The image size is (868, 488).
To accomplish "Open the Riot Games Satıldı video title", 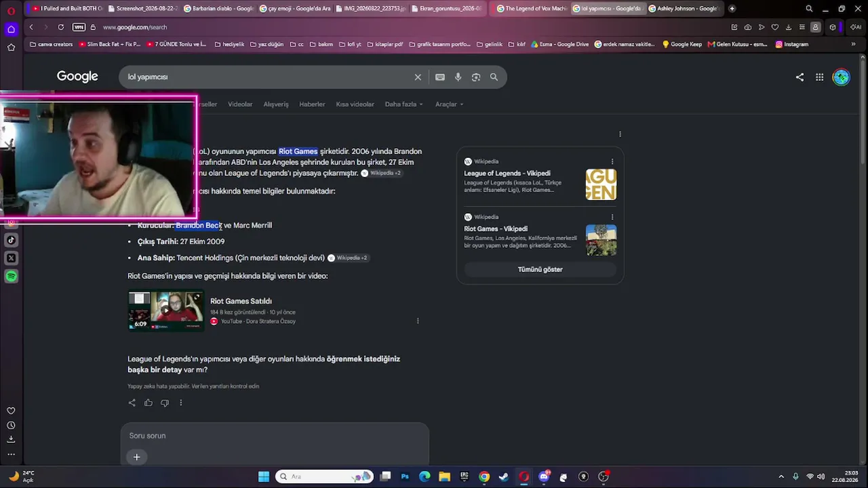I will (241, 302).
